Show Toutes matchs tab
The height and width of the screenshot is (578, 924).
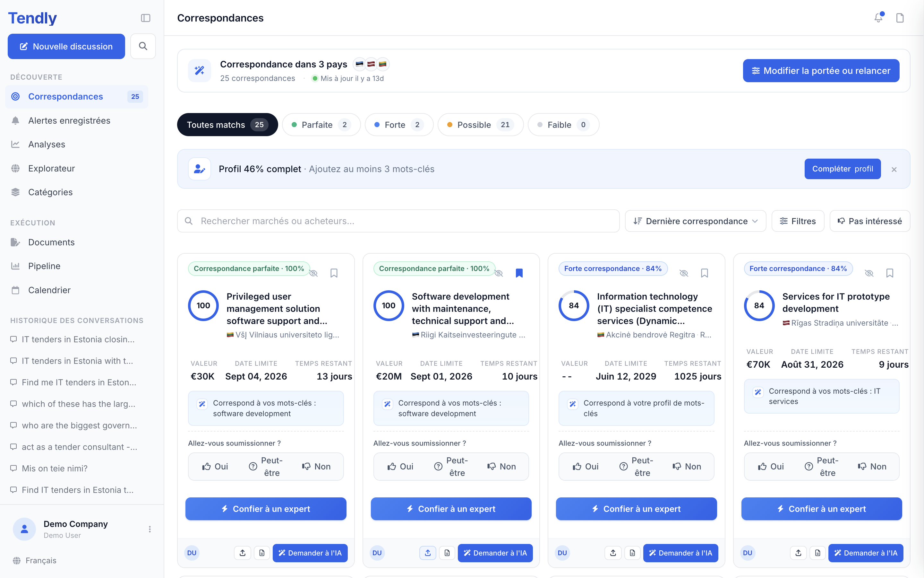[x=227, y=125]
